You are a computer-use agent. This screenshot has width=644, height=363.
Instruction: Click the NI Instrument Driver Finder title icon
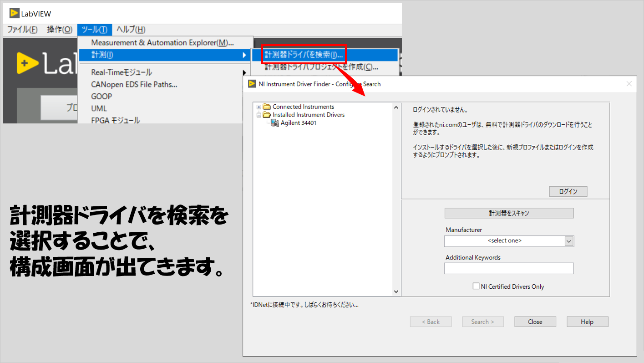[252, 84]
